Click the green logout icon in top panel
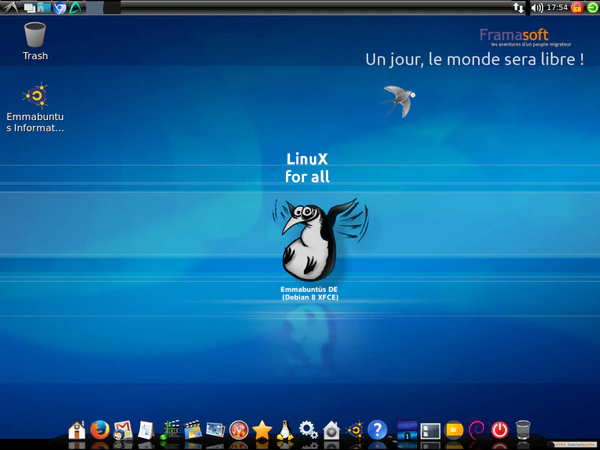600x450 pixels. click(x=592, y=7)
